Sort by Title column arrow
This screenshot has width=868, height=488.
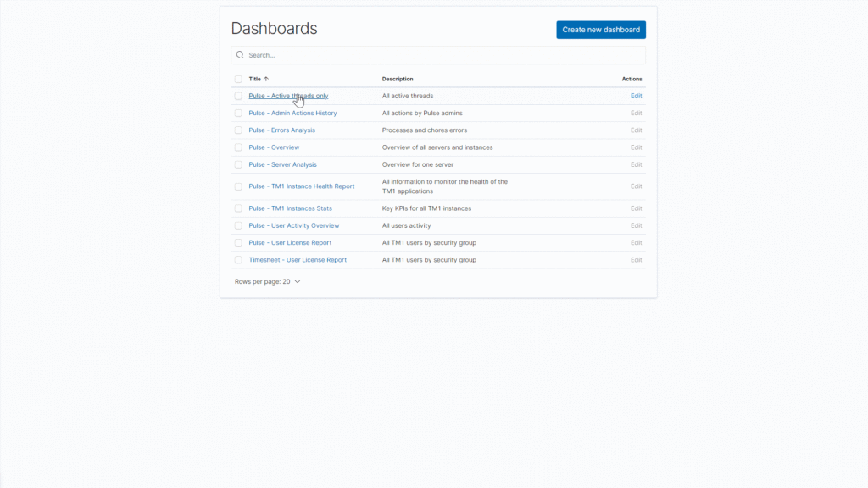[266, 79]
